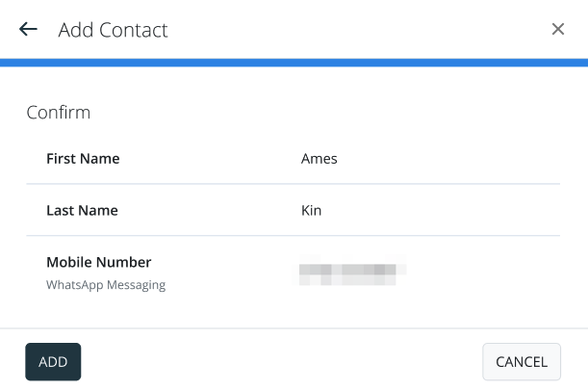Viewport: 588px width, 391px height.
Task: Click the first name value Ames
Action: tap(320, 159)
